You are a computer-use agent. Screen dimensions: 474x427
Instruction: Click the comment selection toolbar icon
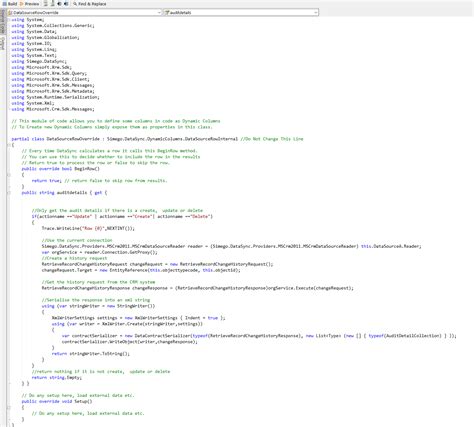pyautogui.click(x=59, y=4)
